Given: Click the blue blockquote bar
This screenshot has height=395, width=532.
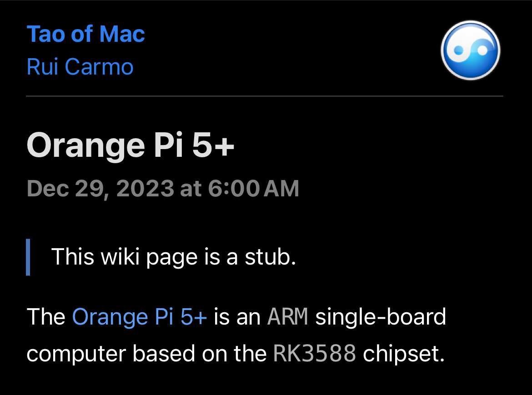Looking at the screenshot, I should coord(28,257).
